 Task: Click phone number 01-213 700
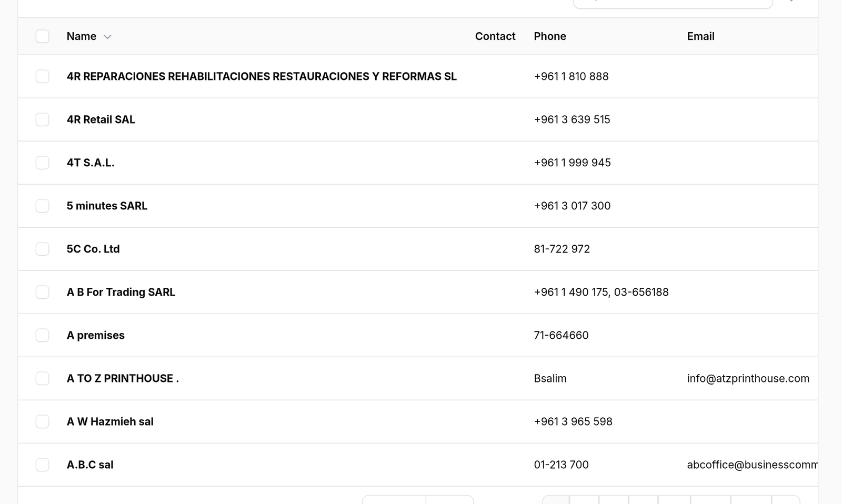[561, 465]
